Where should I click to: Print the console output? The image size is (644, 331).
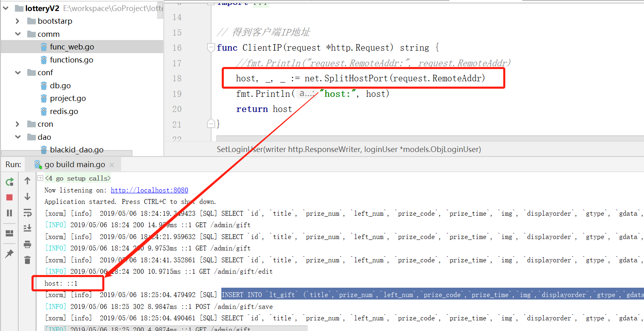point(27,244)
